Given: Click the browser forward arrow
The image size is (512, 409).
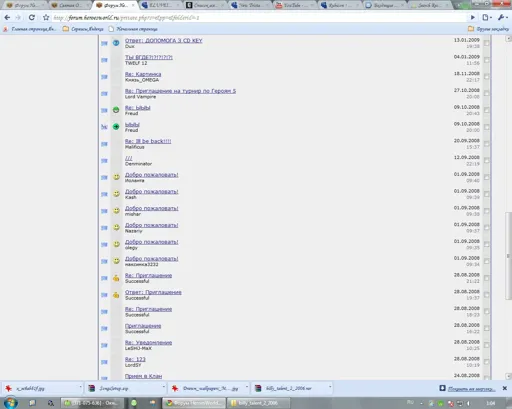Looking at the screenshot, I should (x=18, y=17).
